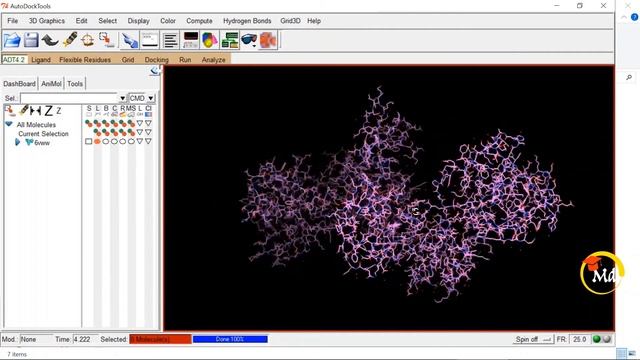
Task: Click the 6vww molecule icon
Action: tap(29, 142)
